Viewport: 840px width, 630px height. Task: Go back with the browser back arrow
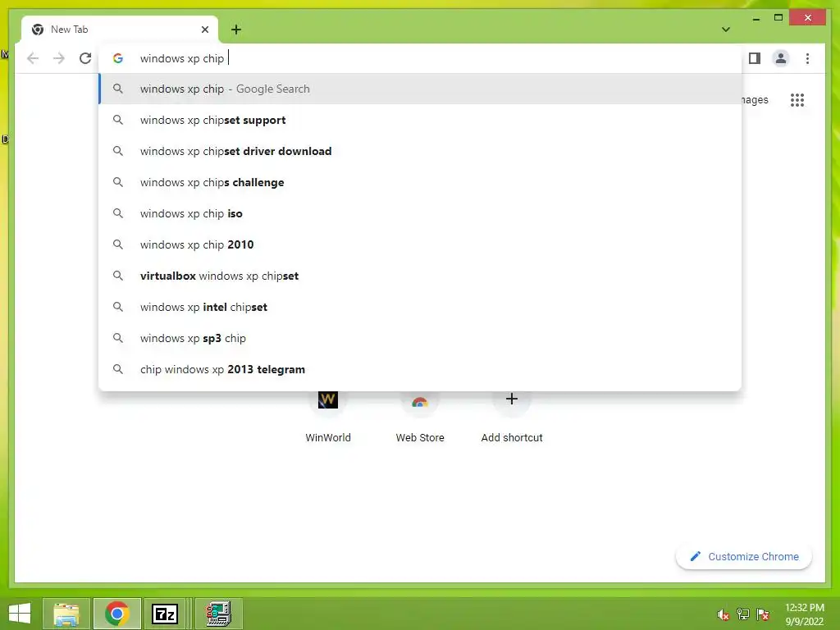(x=33, y=58)
